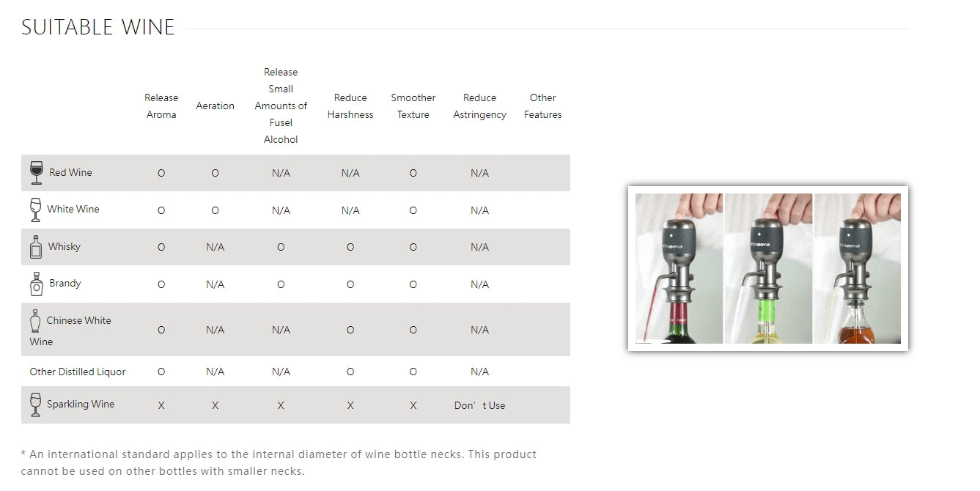Click the white wine bottle aerator photo

coord(768,268)
